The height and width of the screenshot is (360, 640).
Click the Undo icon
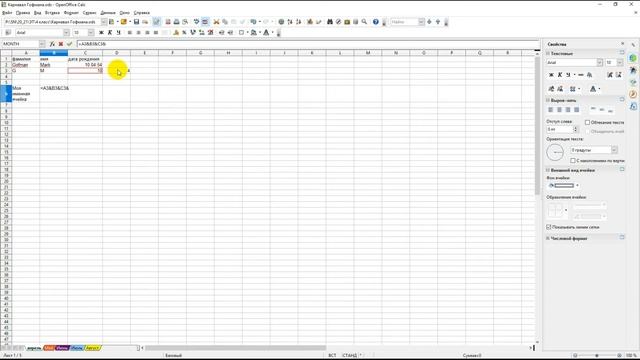(x=254, y=22)
